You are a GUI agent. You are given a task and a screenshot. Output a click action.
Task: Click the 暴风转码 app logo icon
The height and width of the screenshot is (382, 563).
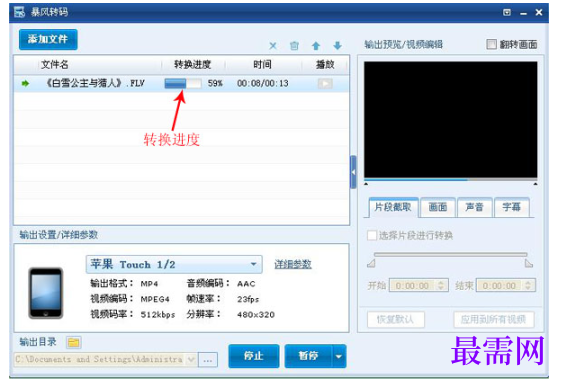click(x=19, y=12)
